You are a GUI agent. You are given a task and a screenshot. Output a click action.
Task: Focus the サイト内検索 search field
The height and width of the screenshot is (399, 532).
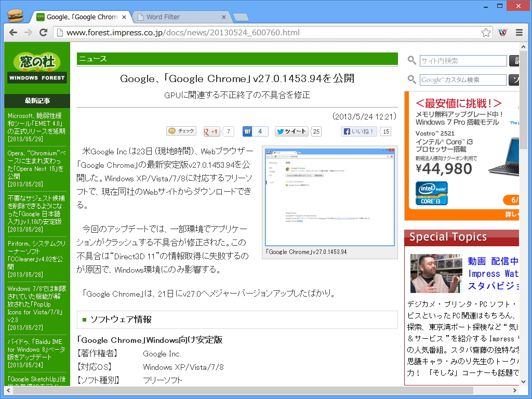[x=463, y=61]
